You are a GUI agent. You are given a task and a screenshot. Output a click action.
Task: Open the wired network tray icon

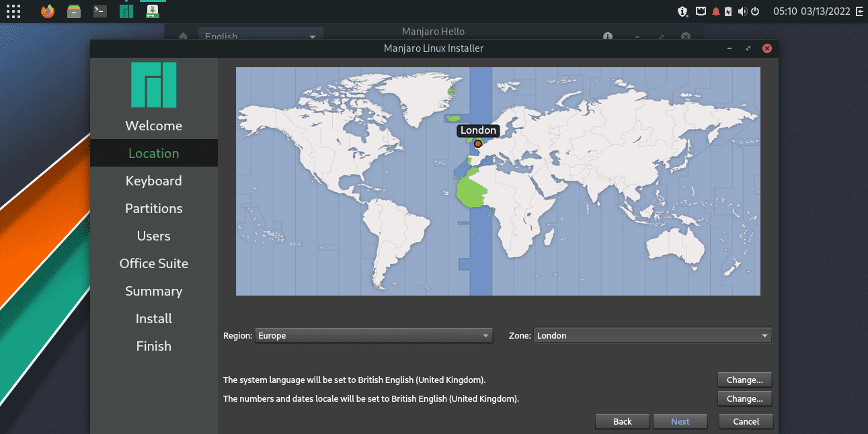point(701,11)
